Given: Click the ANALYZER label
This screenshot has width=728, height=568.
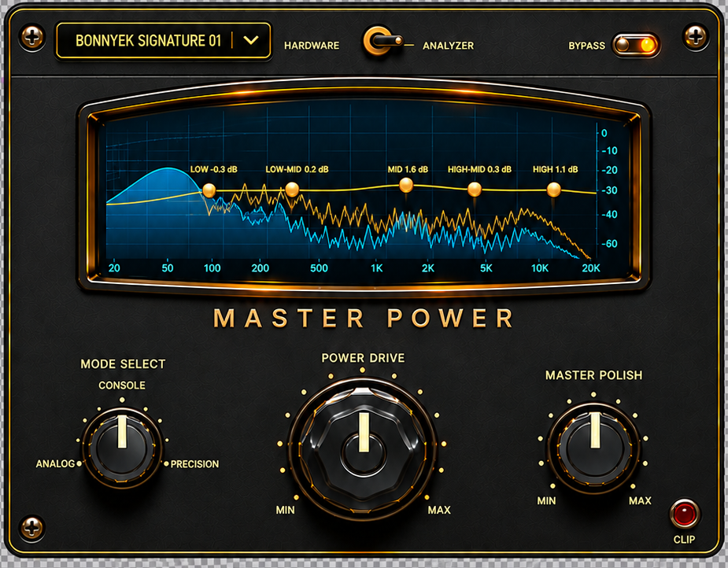Looking at the screenshot, I should pos(448,46).
